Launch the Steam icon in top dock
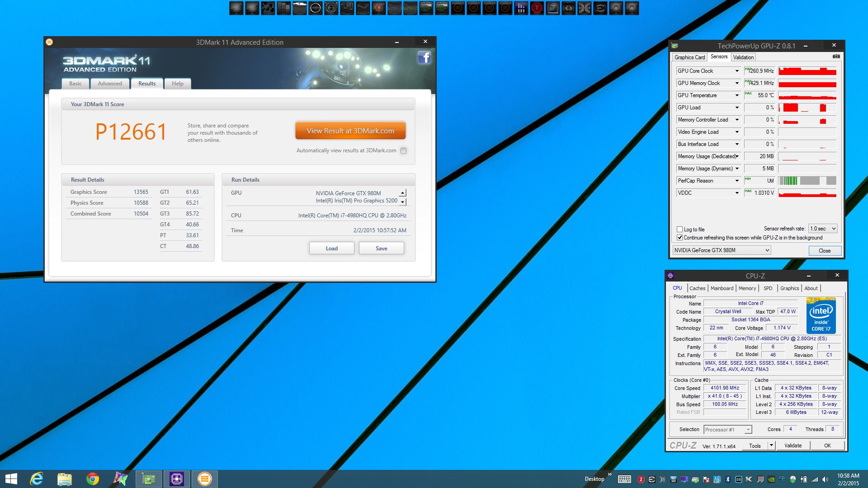 point(363,8)
